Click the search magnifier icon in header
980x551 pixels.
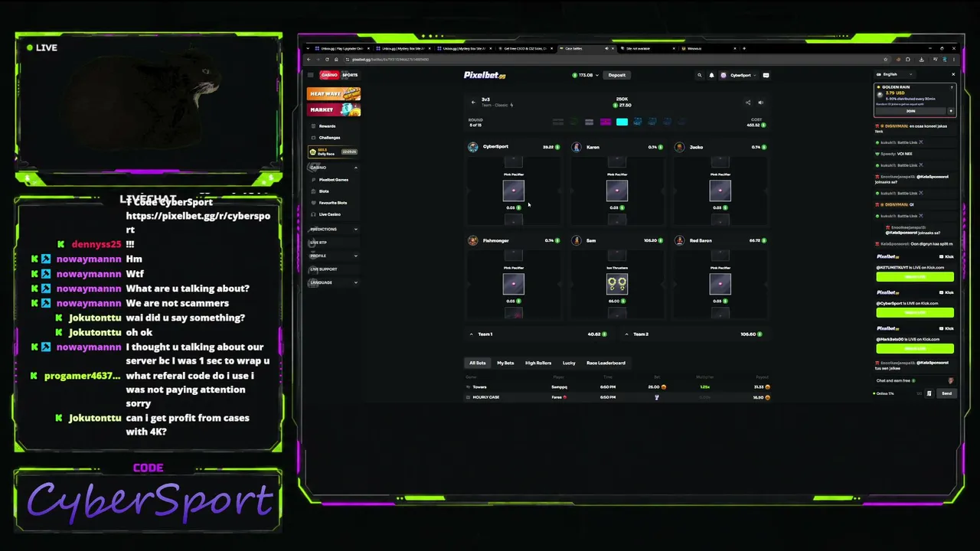click(699, 75)
